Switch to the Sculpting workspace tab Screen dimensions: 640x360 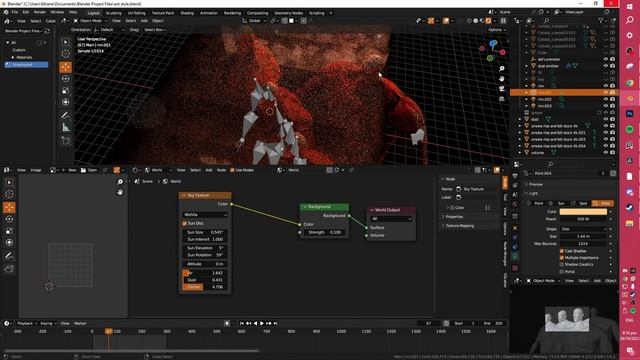point(113,13)
